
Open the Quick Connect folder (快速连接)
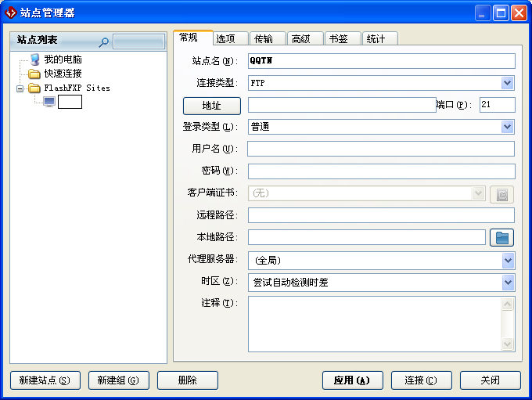tap(34, 74)
